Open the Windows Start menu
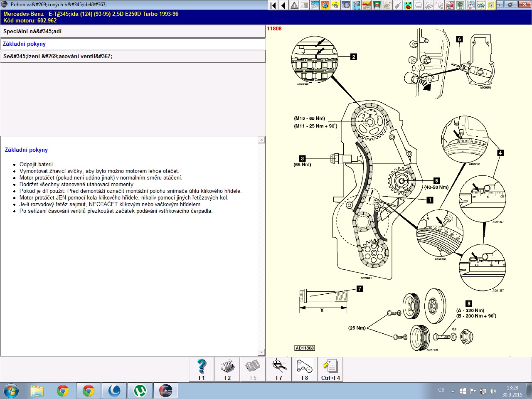The image size is (532, 399). click(11, 391)
